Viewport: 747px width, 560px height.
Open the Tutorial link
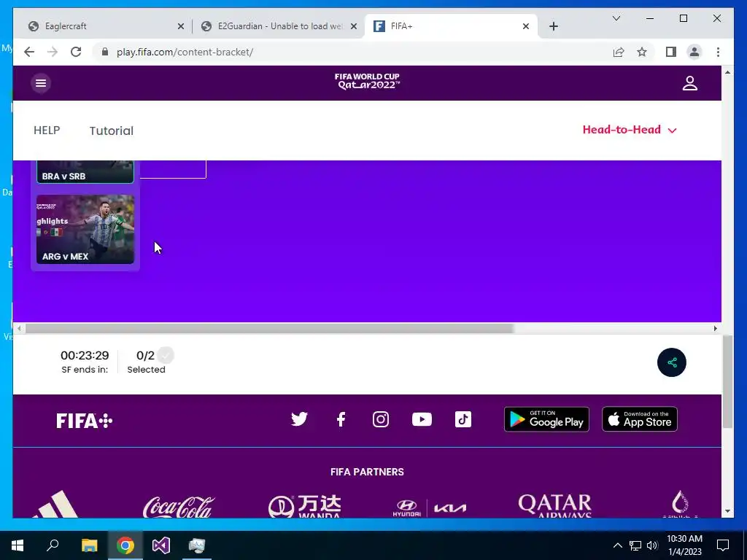(112, 131)
